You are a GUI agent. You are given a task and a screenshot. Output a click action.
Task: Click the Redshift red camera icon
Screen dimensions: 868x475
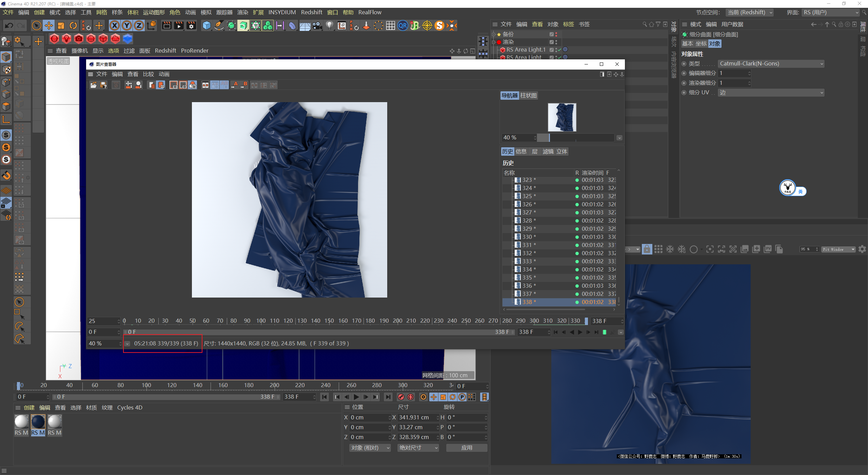(x=79, y=39)
